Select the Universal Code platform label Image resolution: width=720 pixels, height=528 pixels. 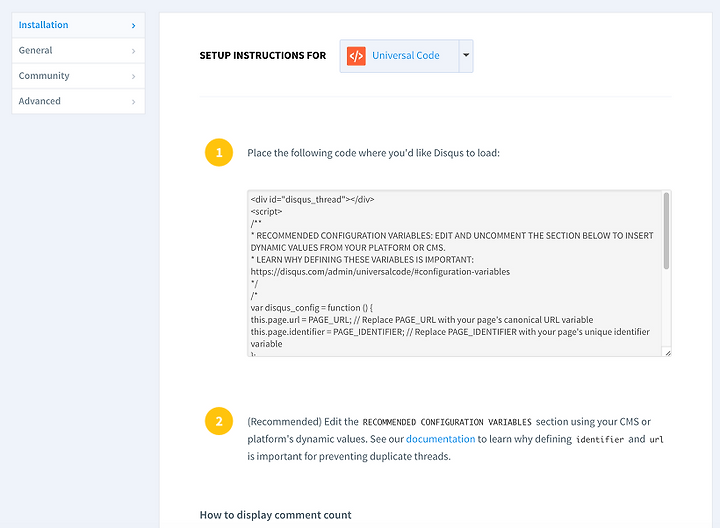click(x=405, y=56)
